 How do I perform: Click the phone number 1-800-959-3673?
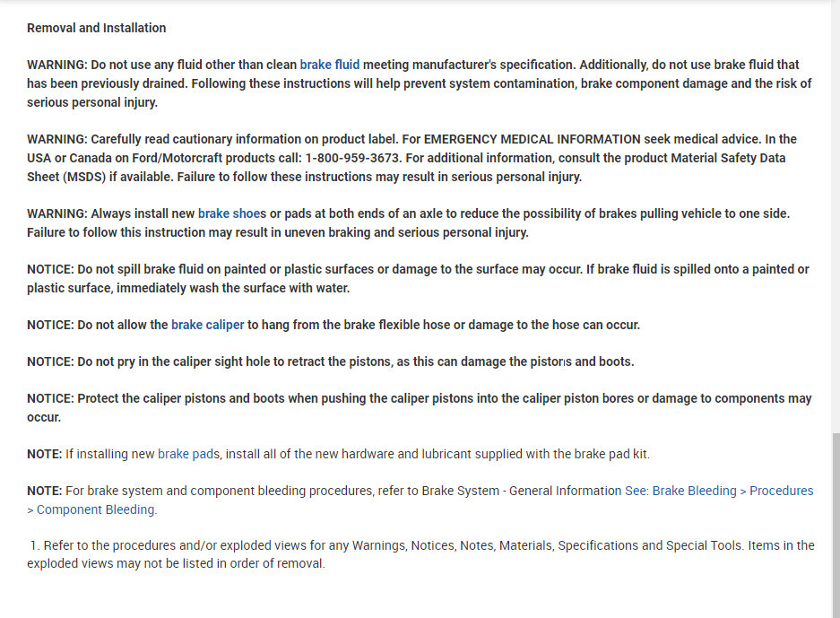tap(352, 158)
